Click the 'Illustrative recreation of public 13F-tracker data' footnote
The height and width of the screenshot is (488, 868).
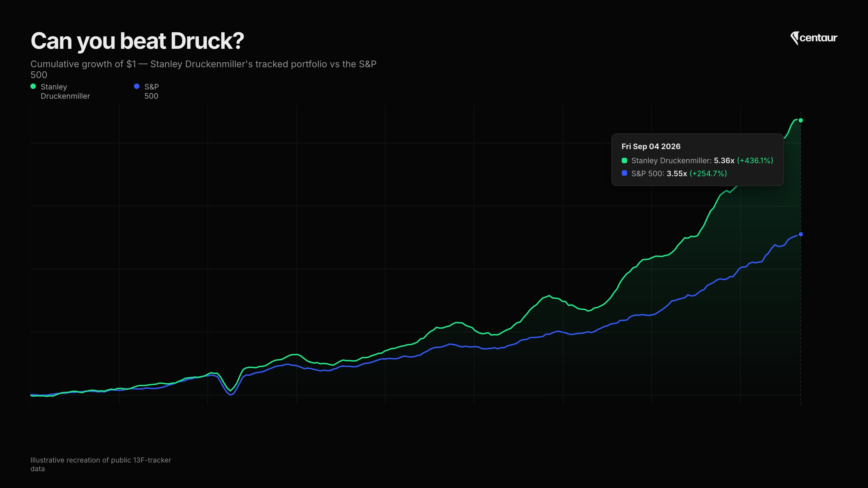pos(101,464)
